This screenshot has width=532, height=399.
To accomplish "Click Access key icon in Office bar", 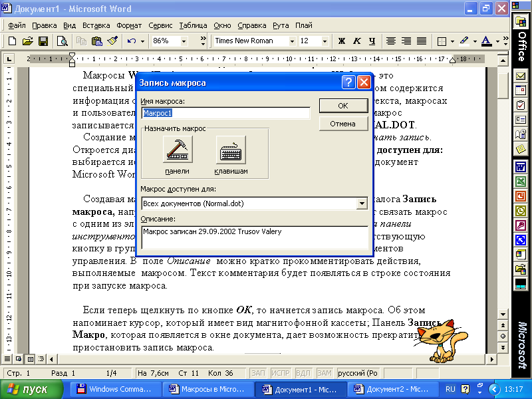I will click(x=521, y=225).
